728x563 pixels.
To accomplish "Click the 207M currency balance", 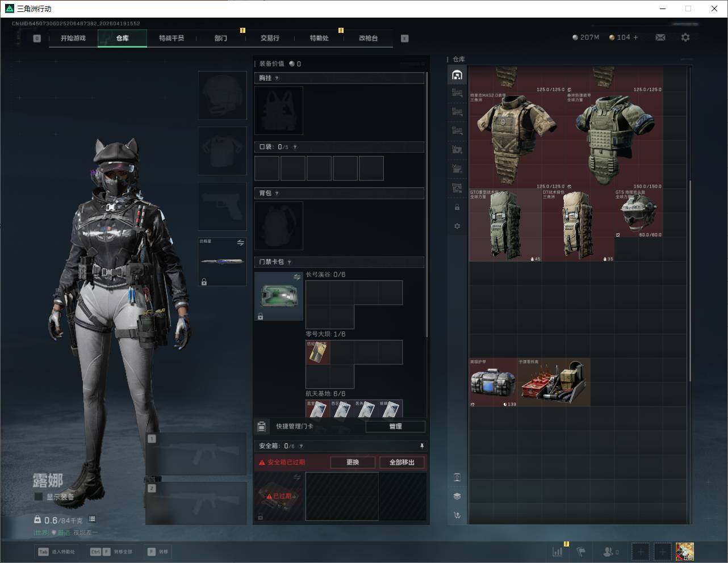I will [585, 37].
